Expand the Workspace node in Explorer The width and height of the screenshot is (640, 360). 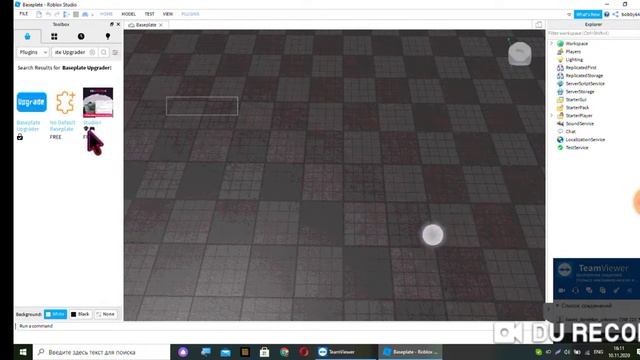(551, 43)
